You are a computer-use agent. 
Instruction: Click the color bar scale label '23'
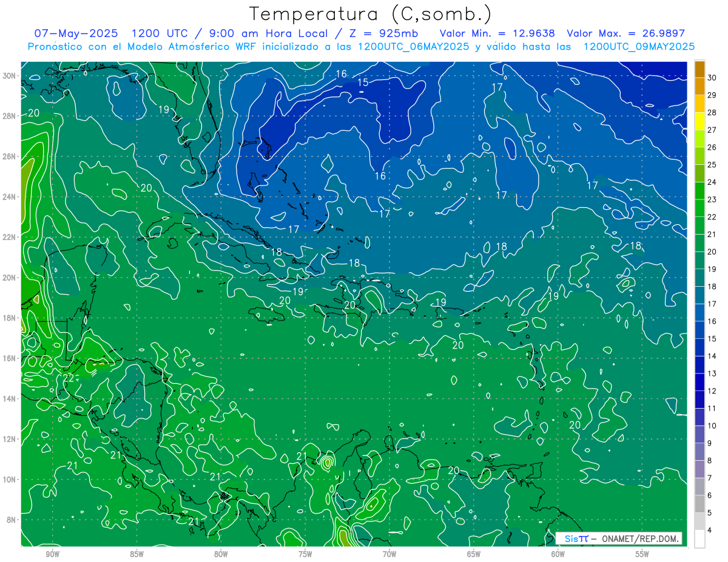click(x=712, y=199)
